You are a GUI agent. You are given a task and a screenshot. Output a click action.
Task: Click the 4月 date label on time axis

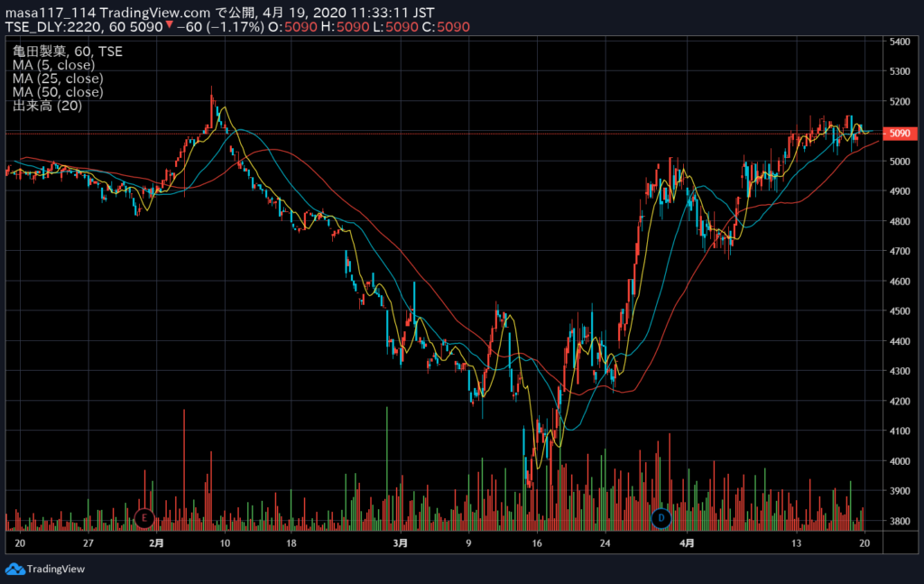(687, 542)
